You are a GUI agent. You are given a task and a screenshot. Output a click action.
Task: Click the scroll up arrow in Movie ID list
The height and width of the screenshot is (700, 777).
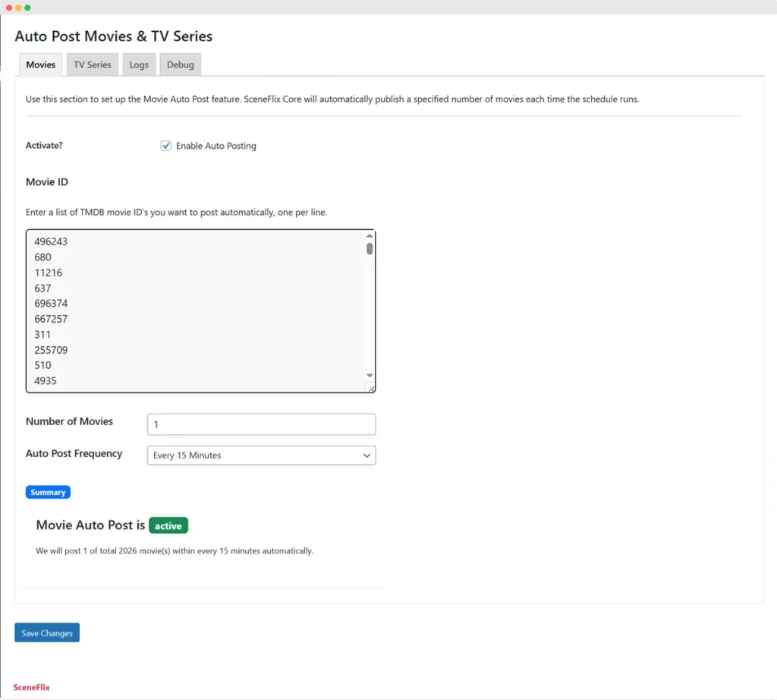(370, 235)
